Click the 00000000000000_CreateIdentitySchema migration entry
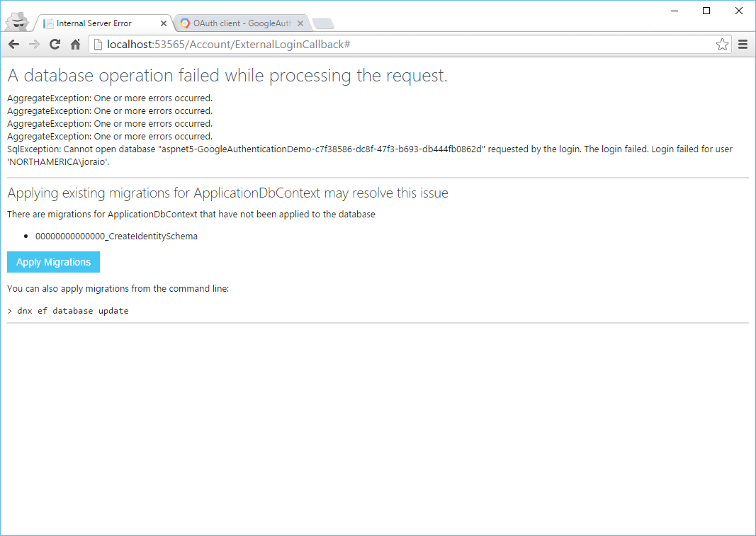 (116, 236)
